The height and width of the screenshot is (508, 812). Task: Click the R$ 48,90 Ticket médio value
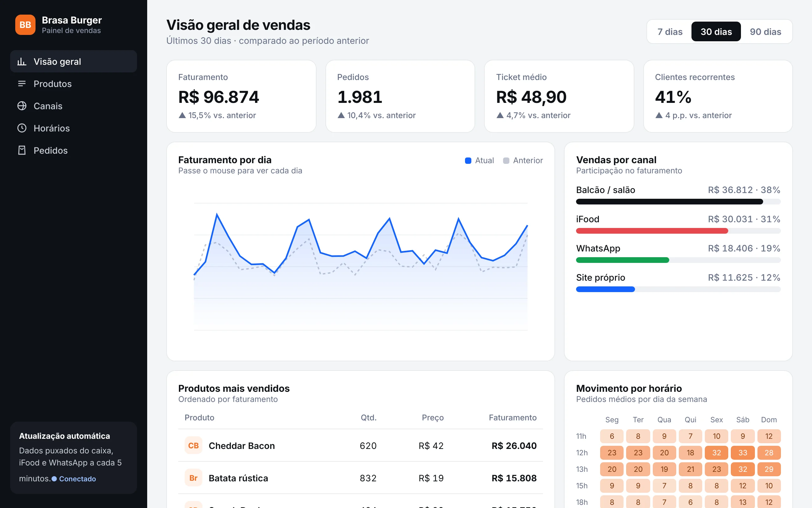click(531, 97)
